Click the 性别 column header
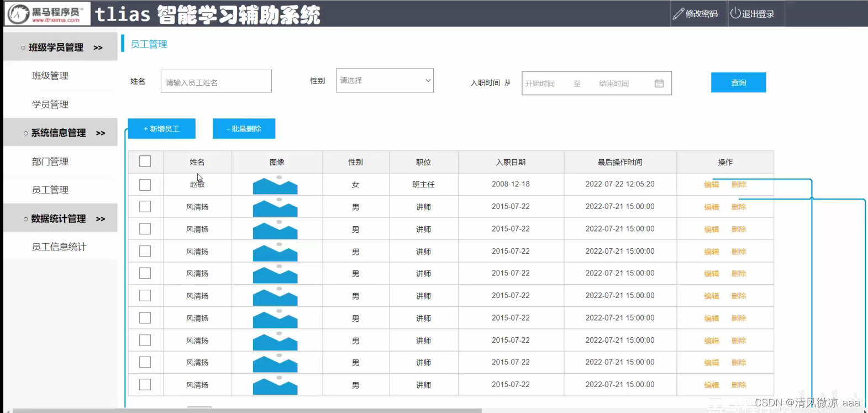 pos(355,162)
